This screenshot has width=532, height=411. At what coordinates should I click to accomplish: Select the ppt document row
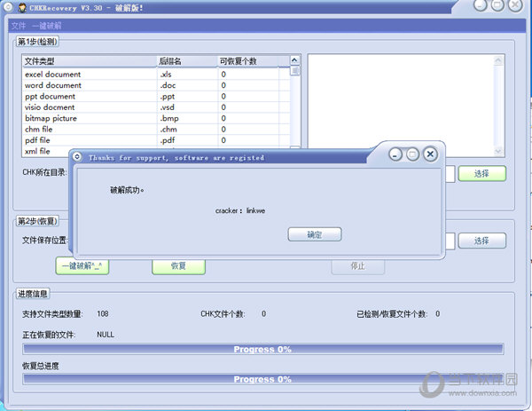pyautogui.click(x=156, y=96)
